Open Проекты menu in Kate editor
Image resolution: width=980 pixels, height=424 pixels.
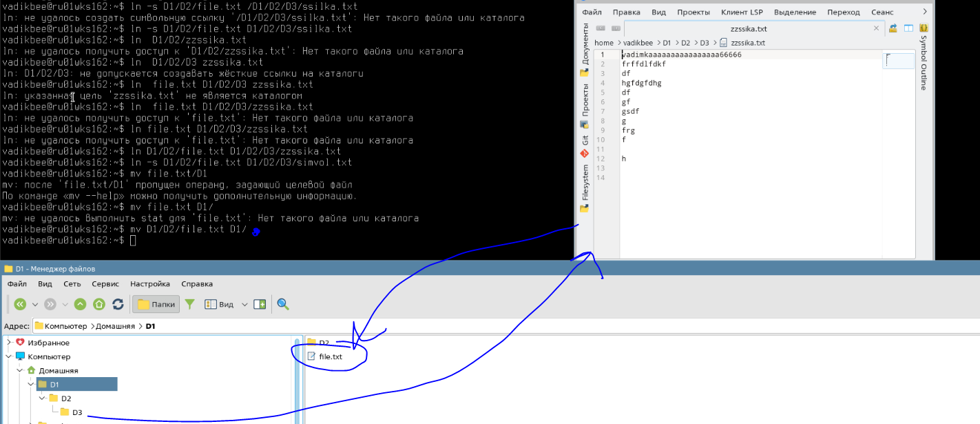[694, 12]
